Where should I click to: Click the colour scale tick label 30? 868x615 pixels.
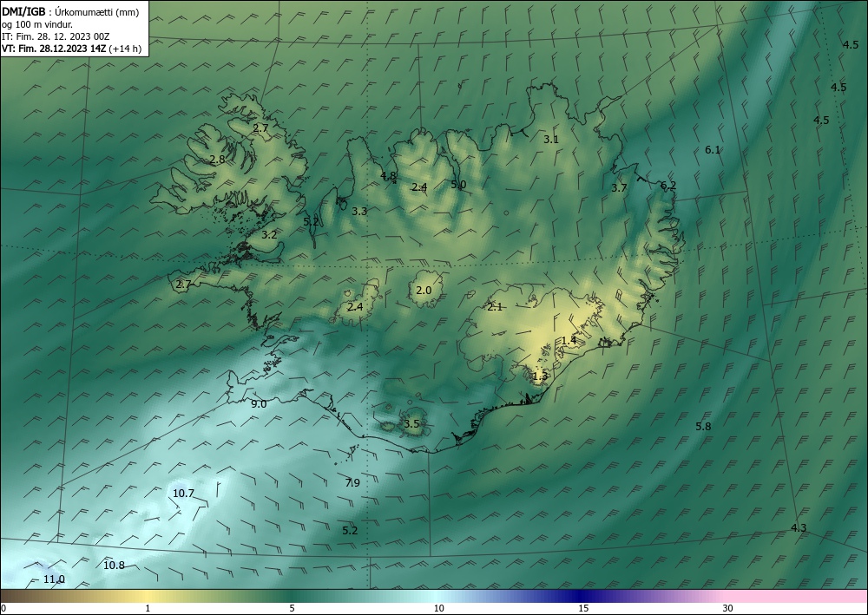(x=727, y=608)
